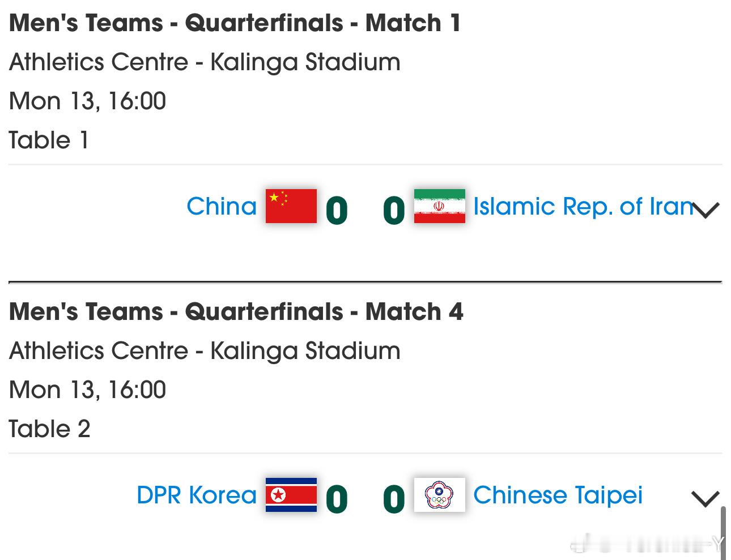Viewport: 731px width, 560px height.
Task: Click Chinese Taipei's score of 0
Action: 394,499
